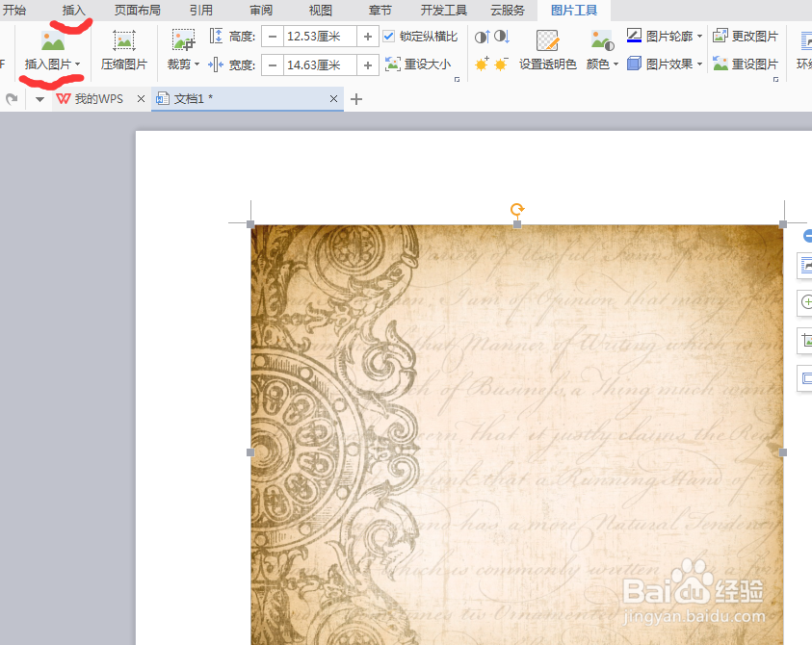Viewport: 812px width, 645px height.
Task: Click the 图片轮廓 outline icon
Action: tap(634, 36)
